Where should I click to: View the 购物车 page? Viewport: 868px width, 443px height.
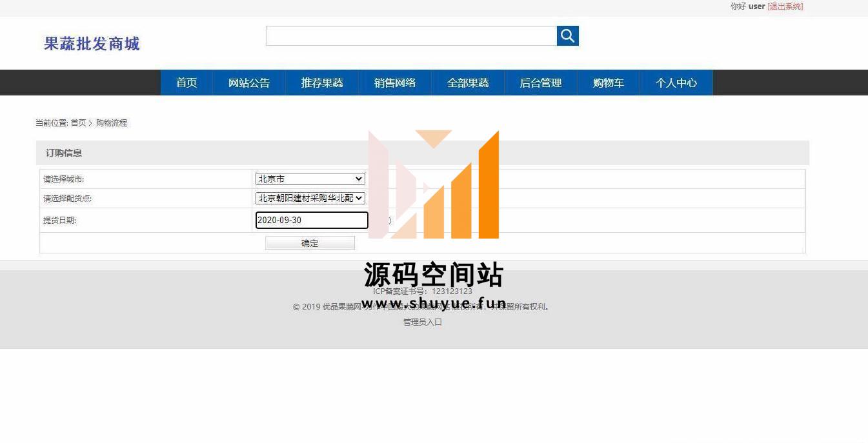(x=609, y=83)
